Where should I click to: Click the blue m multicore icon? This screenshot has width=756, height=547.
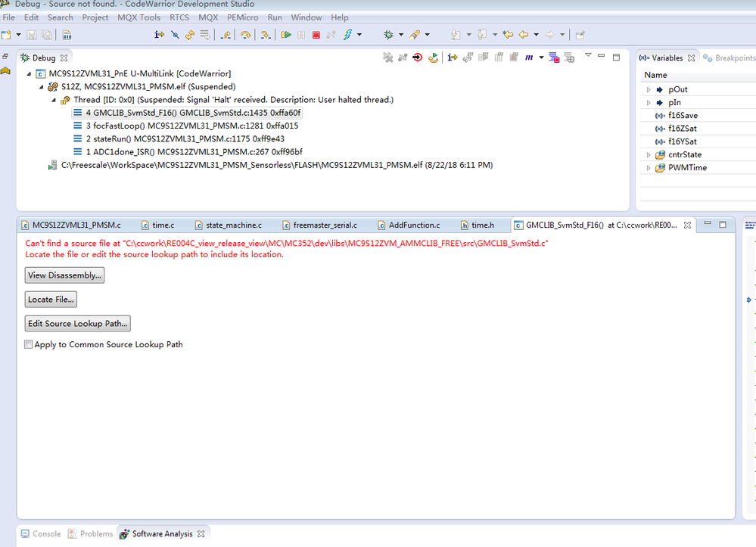pos(529,57)
